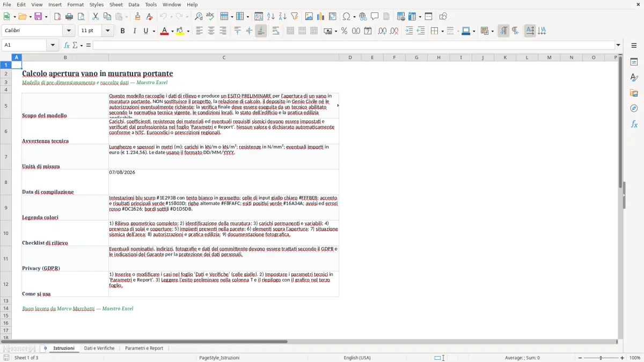Export directly as PDF

[x=57, y=17]
